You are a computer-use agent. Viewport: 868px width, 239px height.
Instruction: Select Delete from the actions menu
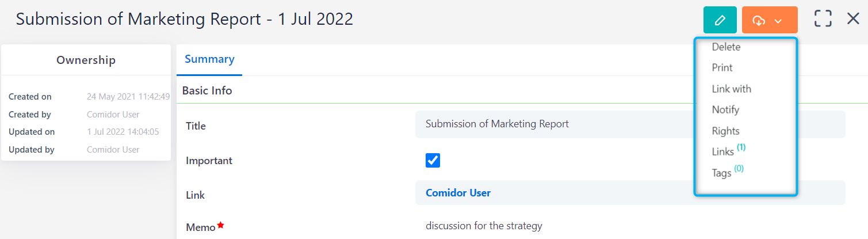[726, 47]
